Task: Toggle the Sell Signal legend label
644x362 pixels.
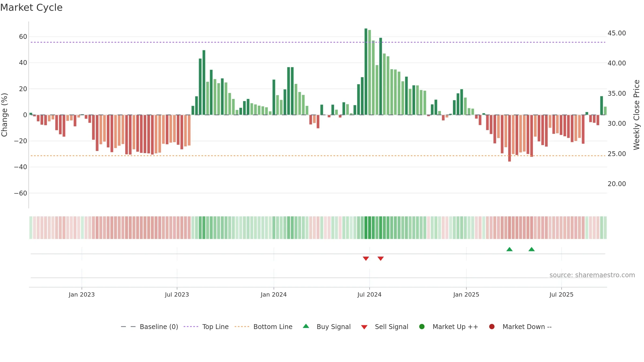Action: 391,327
